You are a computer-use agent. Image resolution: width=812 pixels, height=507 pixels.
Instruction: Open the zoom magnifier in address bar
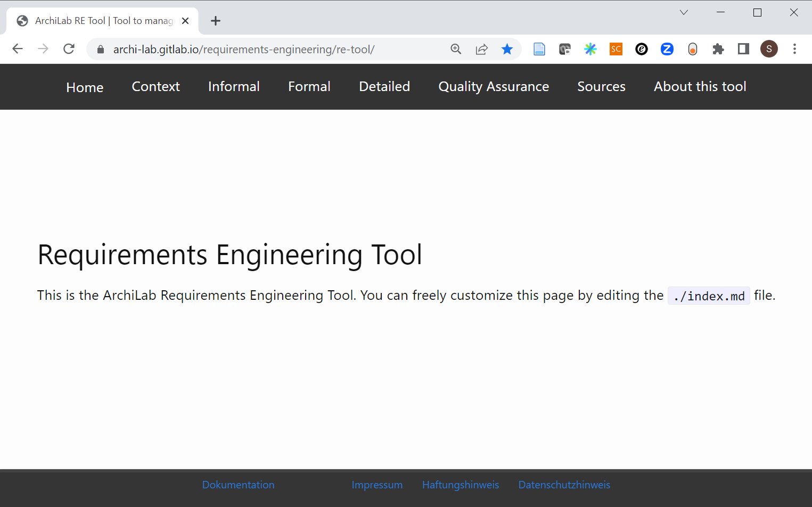(456, 49)
